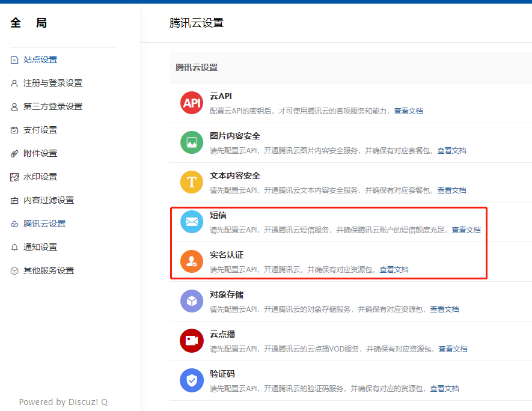Select 支付设置 in the sidebar

pos(40,130)
